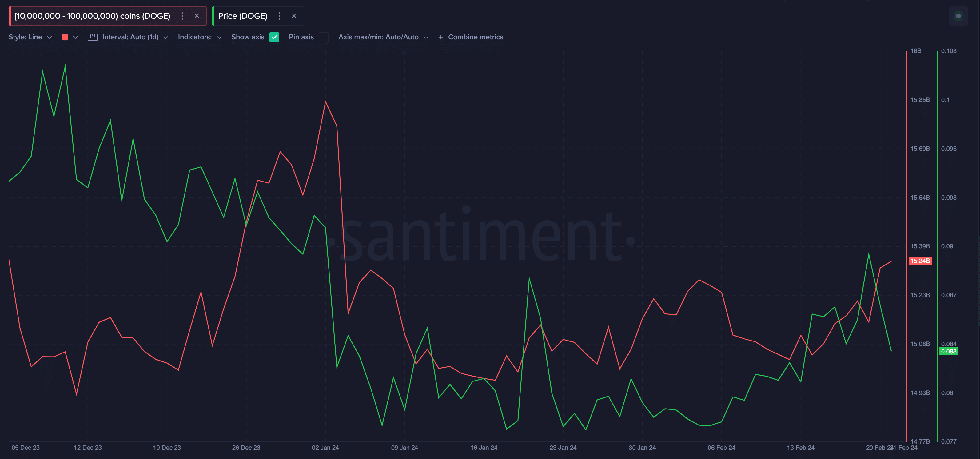
Task: Click the 30 Jan 24 date label
Action: pyautogui.click(x=642, y=448)
